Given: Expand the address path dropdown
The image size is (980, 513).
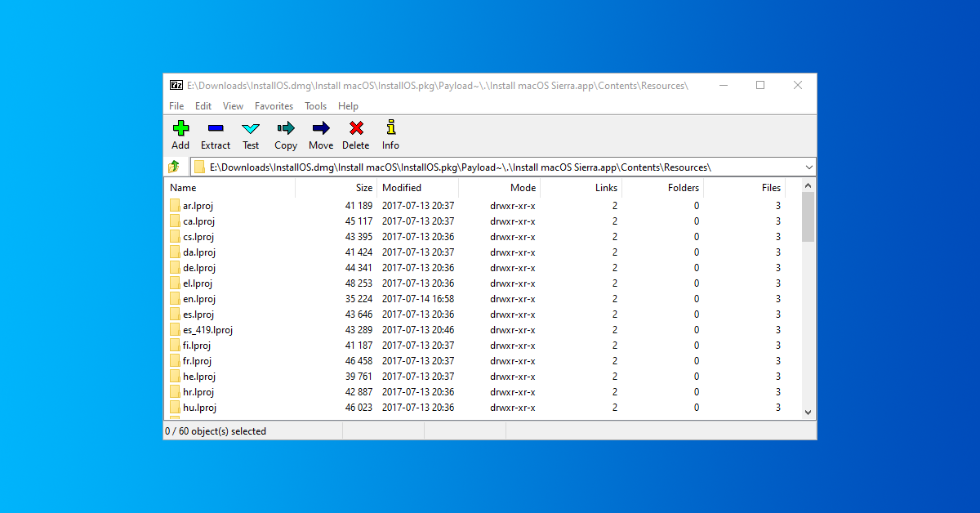Looking at the screenshot, I should (808, 167).
